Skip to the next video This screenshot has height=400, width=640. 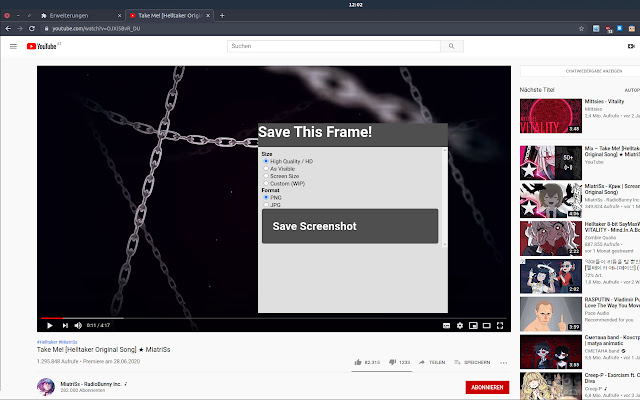(x=65, y=325)
